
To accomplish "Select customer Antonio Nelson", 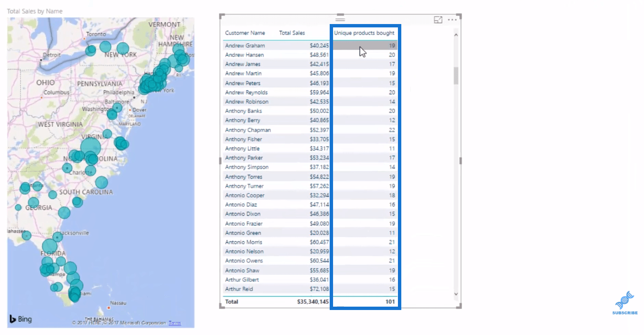I will (x=244, y=251).
